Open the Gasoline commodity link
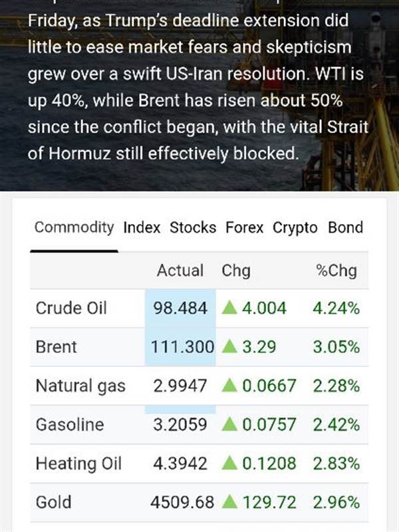Viewport: 399px width, 532px height. (x=69, y=424)
